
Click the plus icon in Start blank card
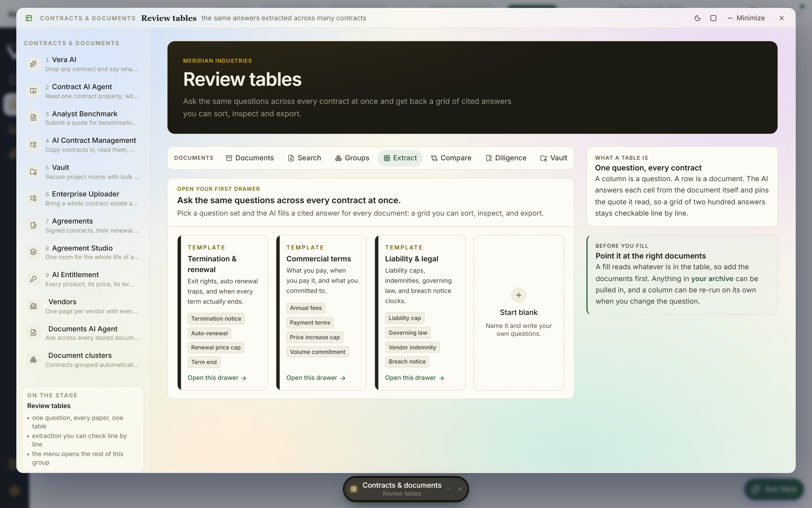pyautogui.click(x=518, y=295)
